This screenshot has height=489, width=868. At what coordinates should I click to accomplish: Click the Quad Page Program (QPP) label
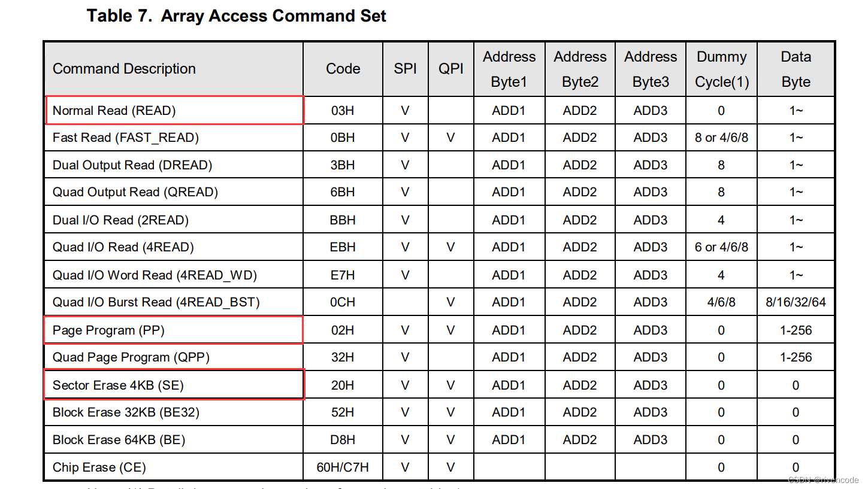(131, 357)
